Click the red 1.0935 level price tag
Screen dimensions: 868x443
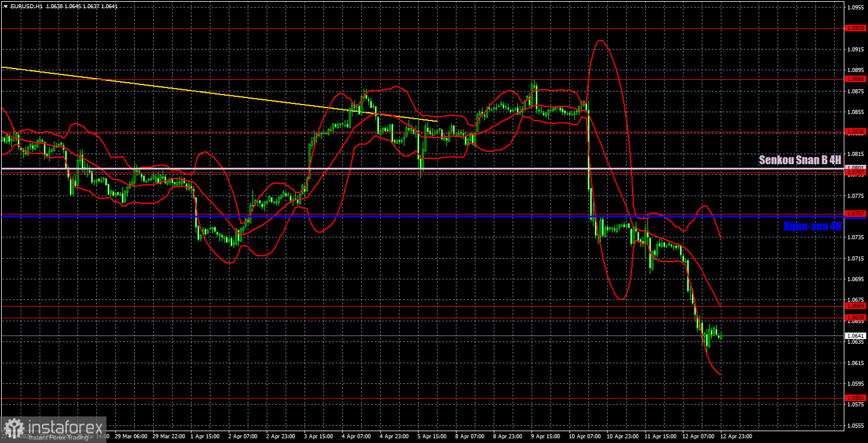(x=856, y=28)
